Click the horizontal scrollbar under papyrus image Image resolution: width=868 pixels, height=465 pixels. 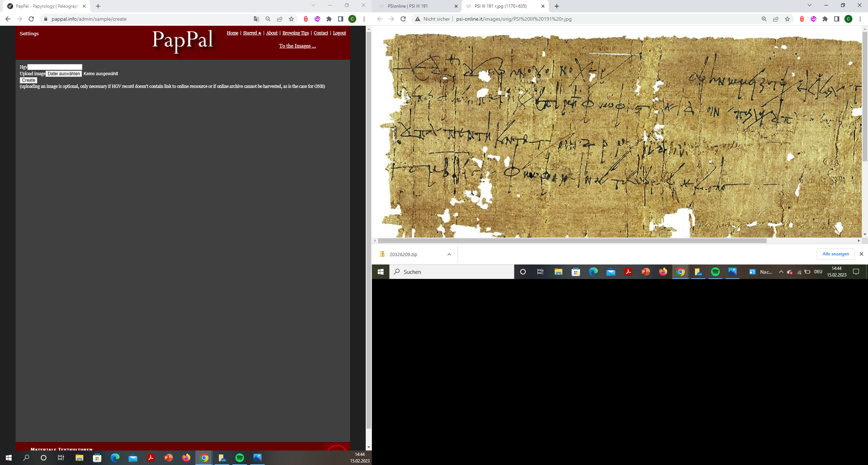572,240
